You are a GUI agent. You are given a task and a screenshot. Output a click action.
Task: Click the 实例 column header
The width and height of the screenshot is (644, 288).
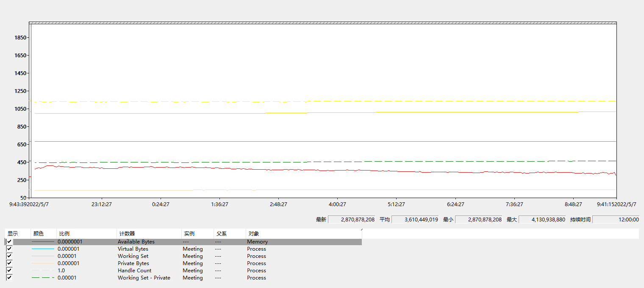[197, 234]
